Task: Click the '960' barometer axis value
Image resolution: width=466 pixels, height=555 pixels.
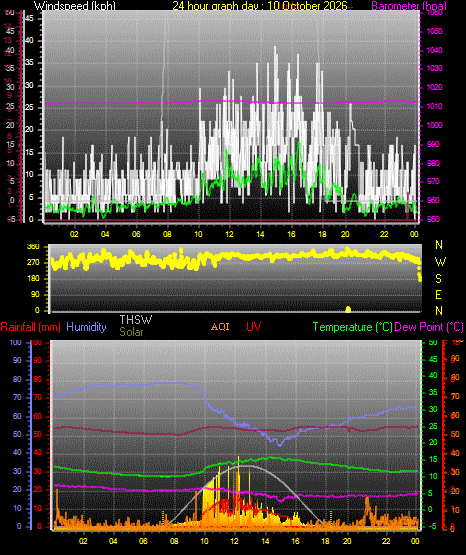Action: [433, 200]
